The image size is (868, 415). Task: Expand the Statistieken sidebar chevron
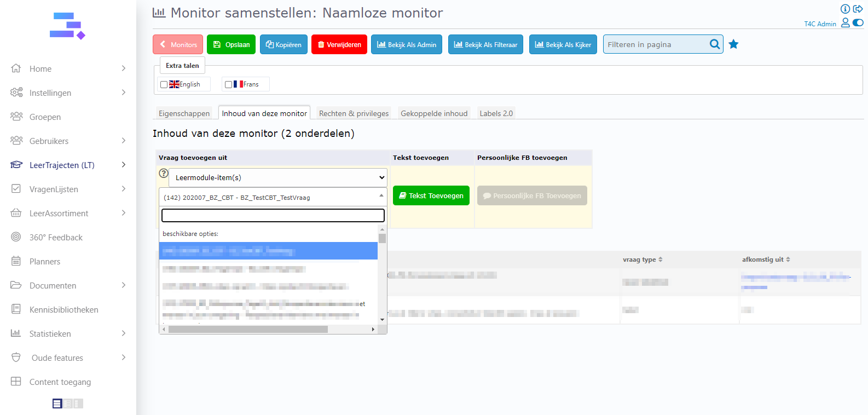click(124, 333)
